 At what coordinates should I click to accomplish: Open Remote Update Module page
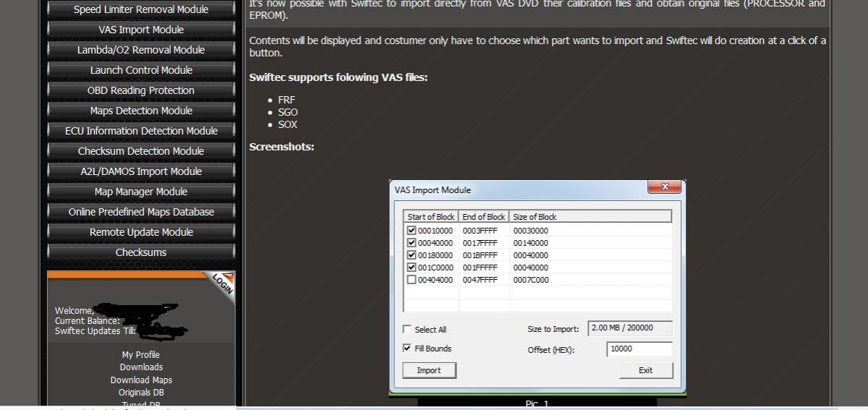(x=141, y=232)
